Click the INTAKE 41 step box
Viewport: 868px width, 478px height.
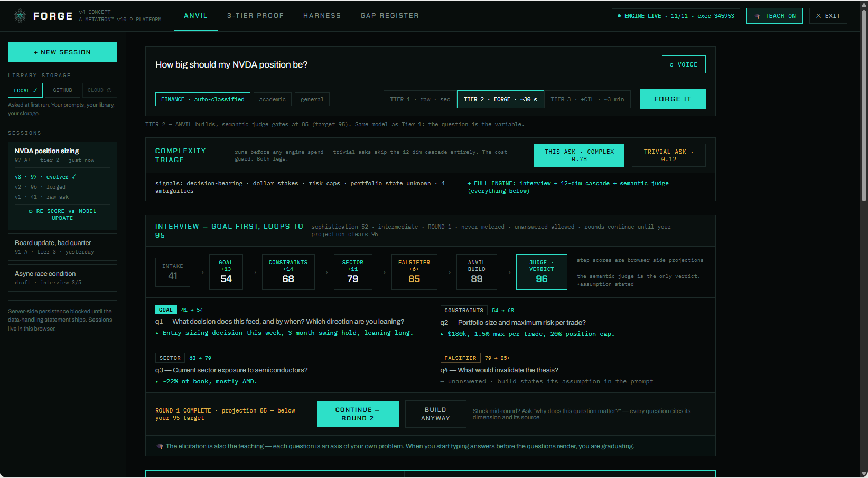(173, 272)
